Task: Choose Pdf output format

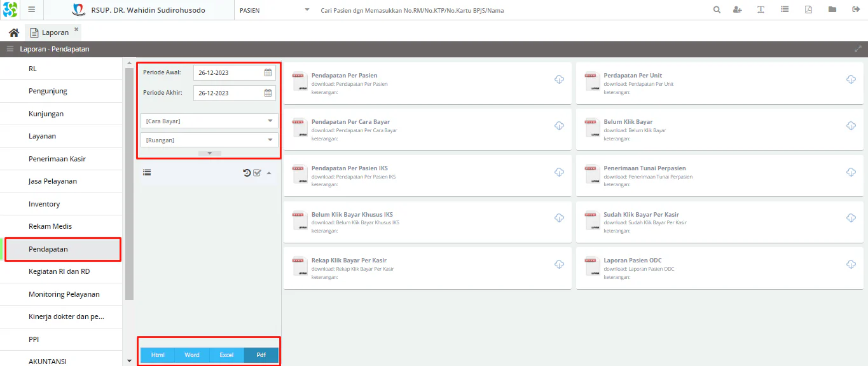Action: [261, 355]
